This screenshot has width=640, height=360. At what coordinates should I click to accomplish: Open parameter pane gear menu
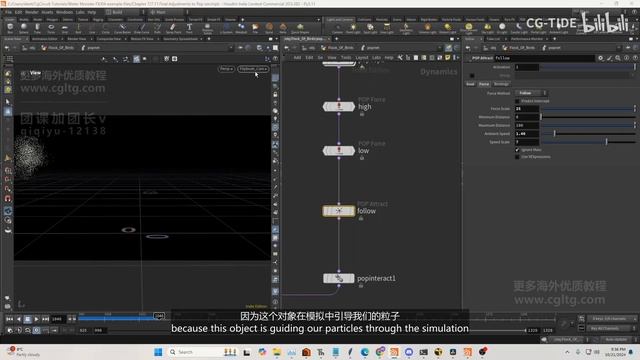click(x=600, y=58)
